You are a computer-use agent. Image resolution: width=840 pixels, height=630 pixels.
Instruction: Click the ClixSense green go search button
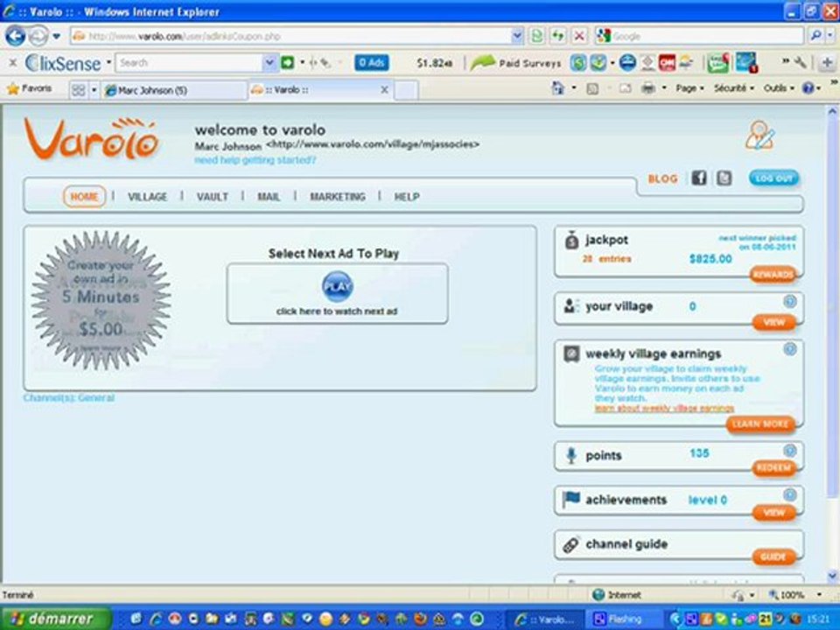click(x=288, y=63)
